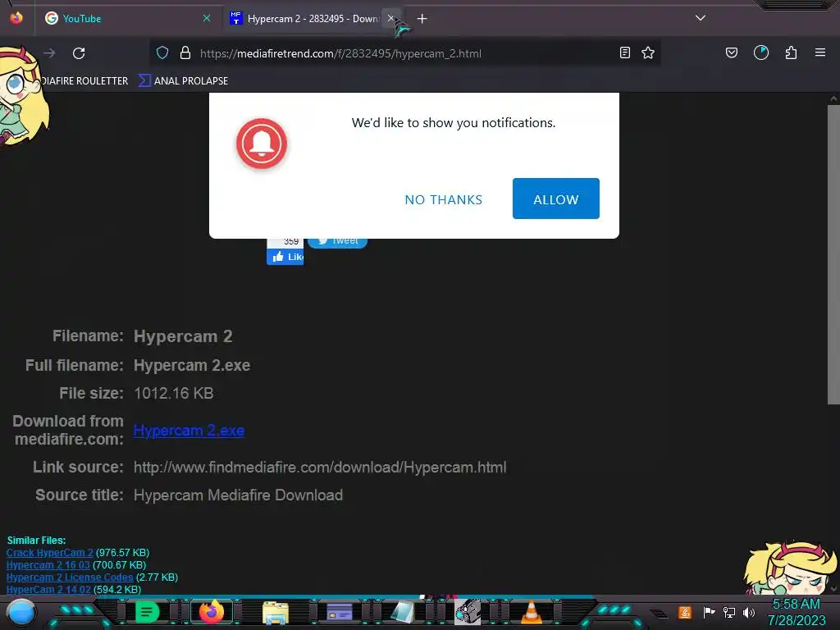
Task: Click the 1012.16 KB file size value
Action: tap(174, 393)
